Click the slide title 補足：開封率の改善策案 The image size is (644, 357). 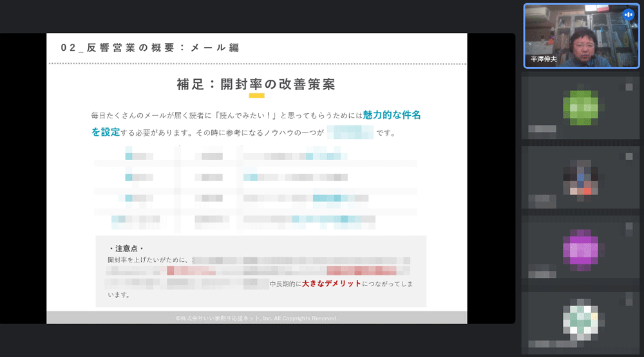(x=256, y=84)
